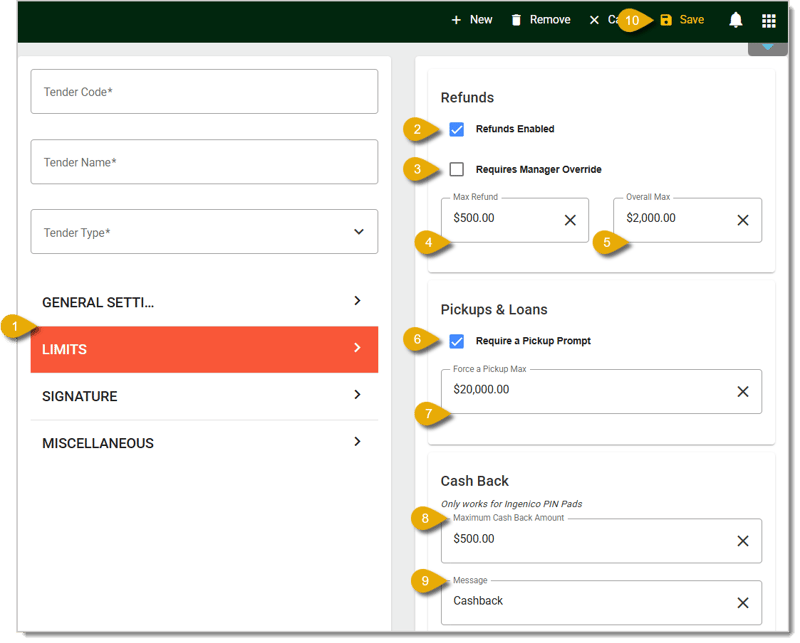Click the Remove button label
Viewport: 800px width, 643px height.
[550, 19]
